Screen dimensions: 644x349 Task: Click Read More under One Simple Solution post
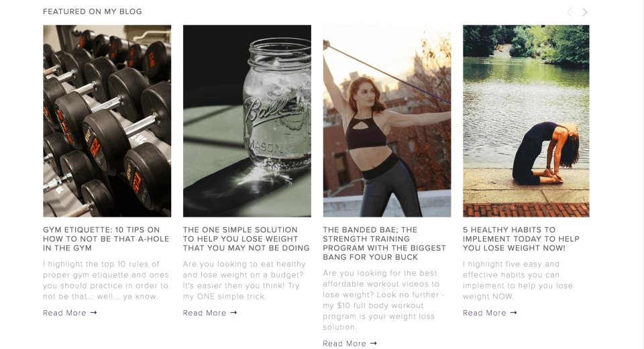click(x=205, y=313)
